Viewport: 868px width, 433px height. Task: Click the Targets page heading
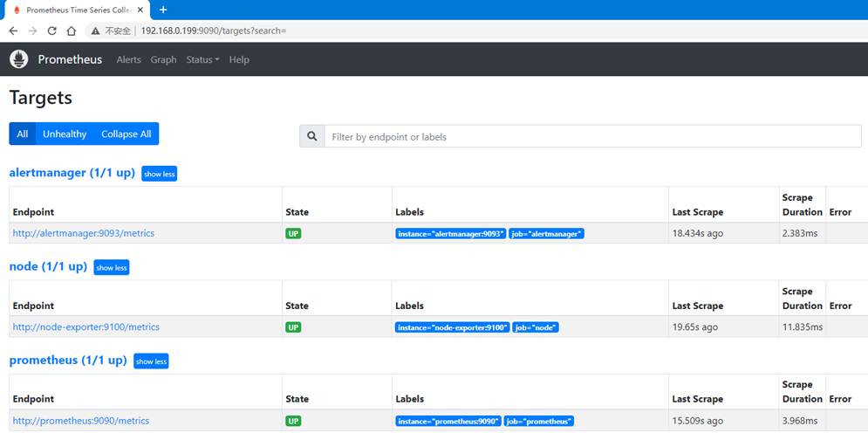pos(41,98)
